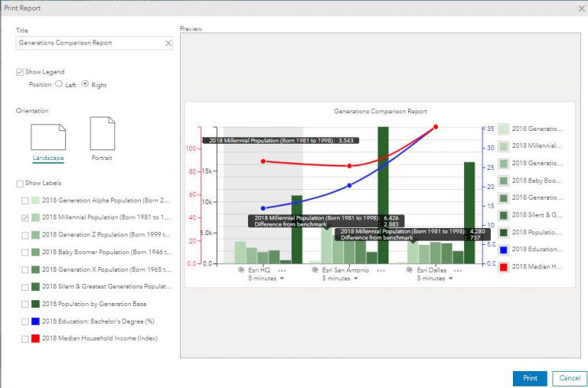The height and width of the screenshot is (388, 588).
Task: Click the blue Education legend swatch in preview
Action: [504, 249]
